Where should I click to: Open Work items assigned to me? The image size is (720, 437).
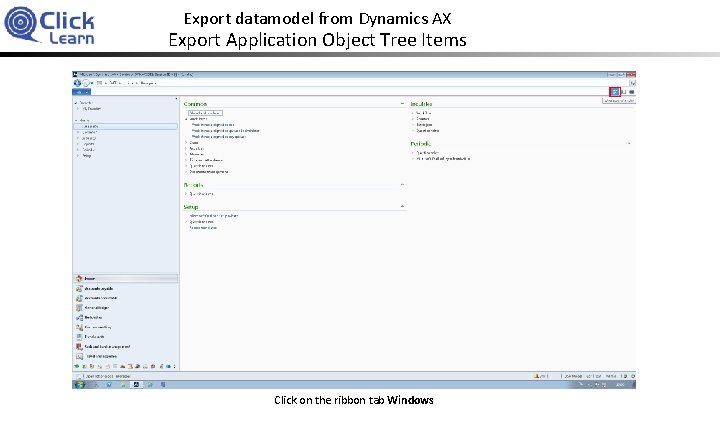point(213,125)
